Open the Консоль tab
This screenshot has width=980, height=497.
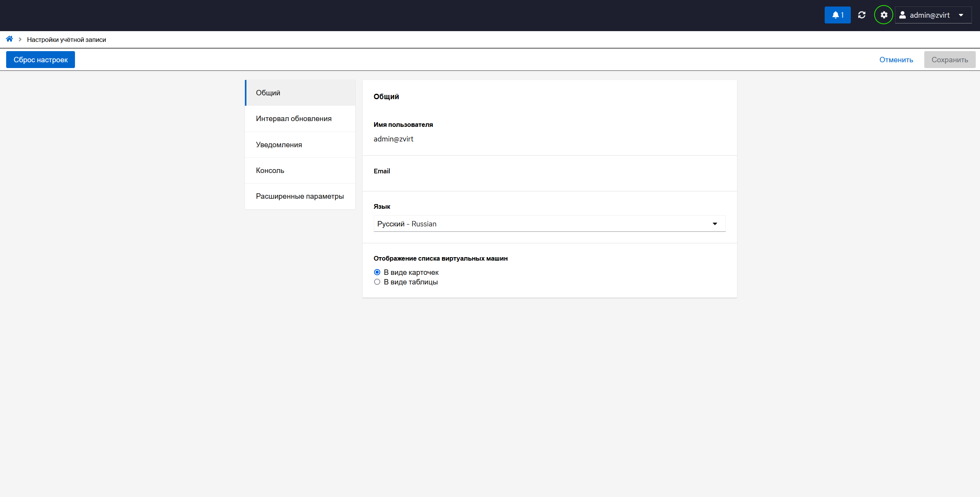tap(300, 170)
